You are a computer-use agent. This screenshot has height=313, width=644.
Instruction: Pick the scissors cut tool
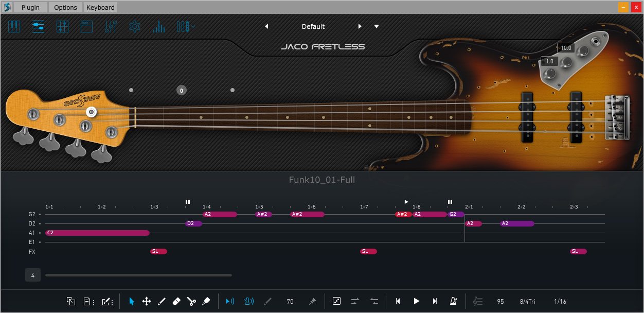click(x=191, y=301)
